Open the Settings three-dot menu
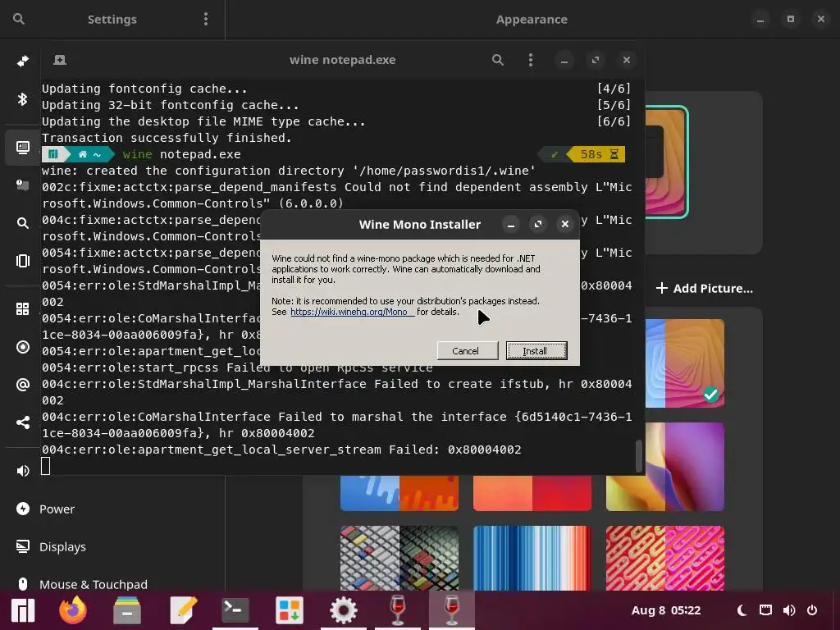 [206, 20]
